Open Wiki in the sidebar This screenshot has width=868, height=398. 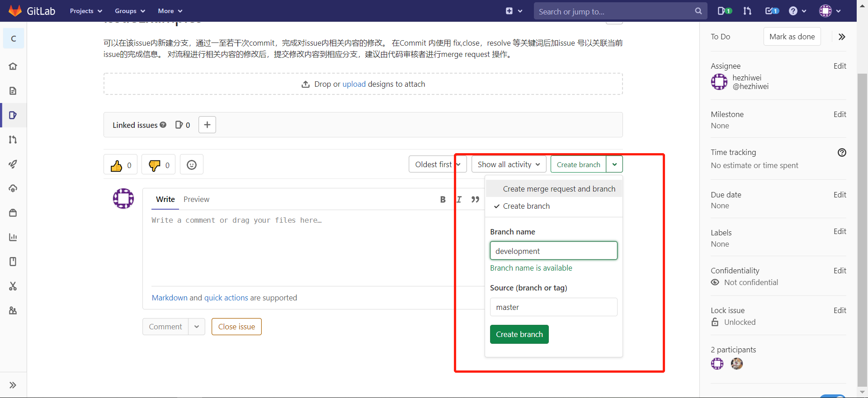[x=13, y=262]
